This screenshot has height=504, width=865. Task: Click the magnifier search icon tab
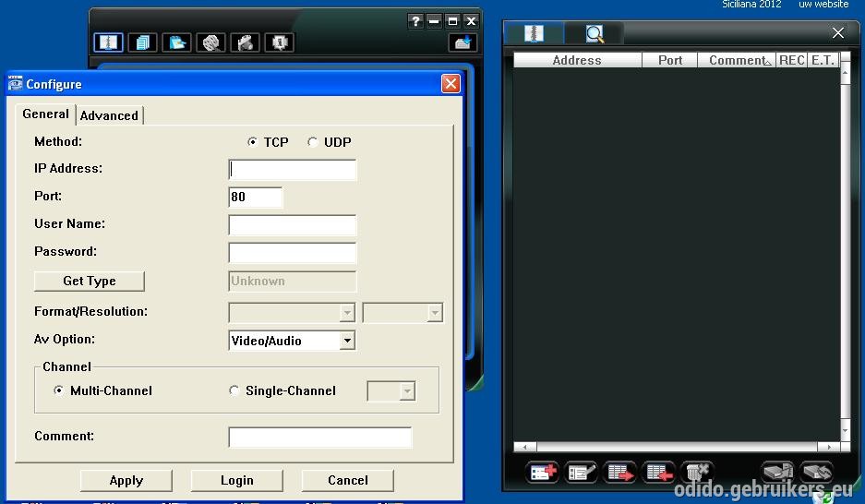[595, 33]
